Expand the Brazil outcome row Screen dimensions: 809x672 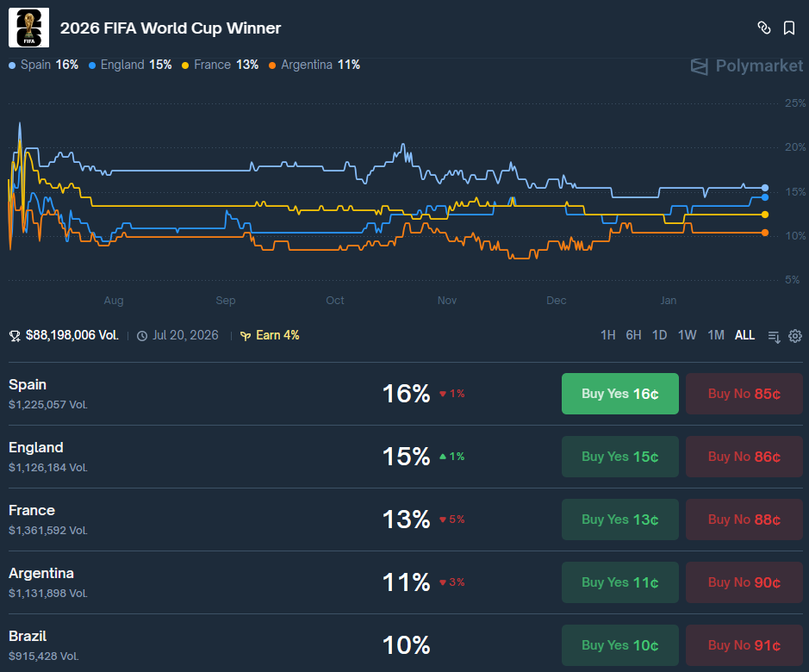[x=278, y=645]
